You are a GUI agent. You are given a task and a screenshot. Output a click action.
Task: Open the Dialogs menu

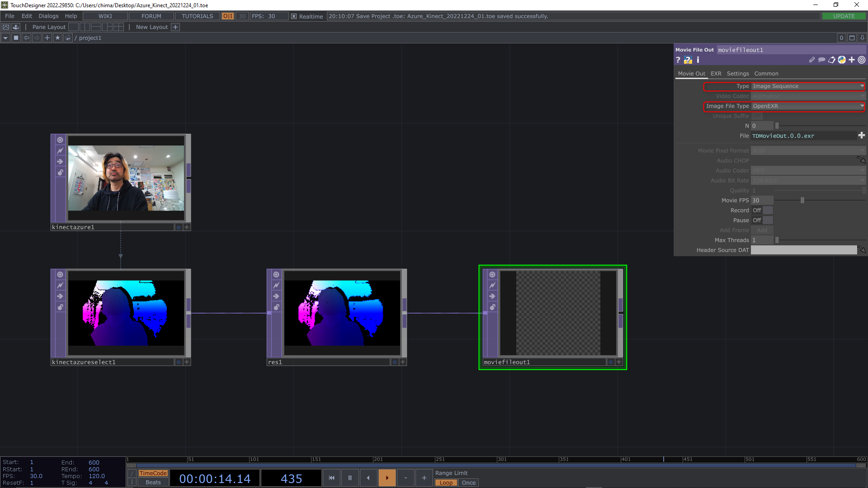pyautogui.click(x=48, y=16)
